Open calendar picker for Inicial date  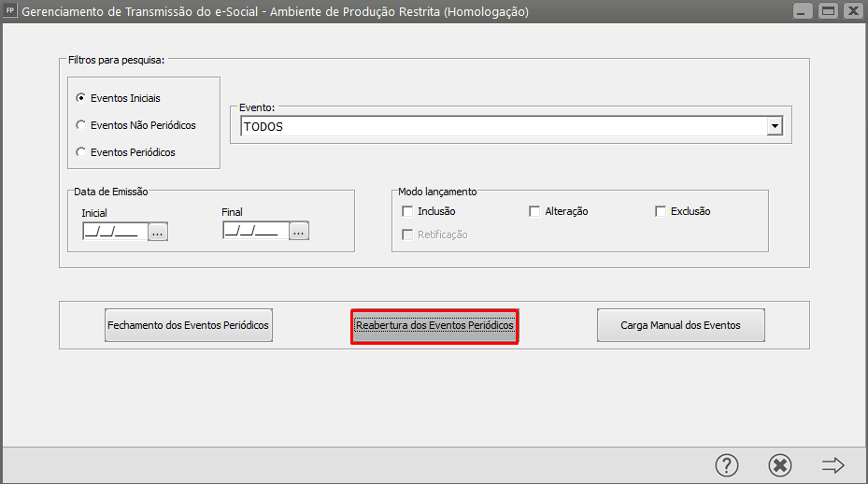click(x=158, y=231)
